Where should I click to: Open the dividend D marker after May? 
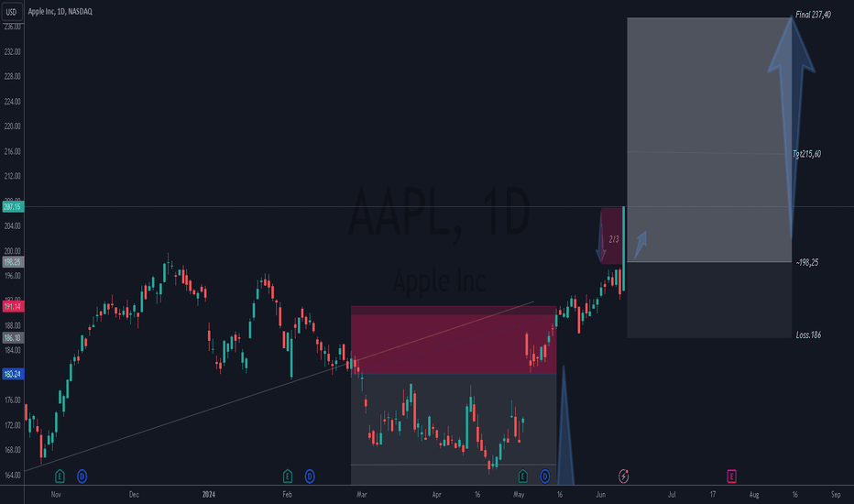click(x=544, y=477)
